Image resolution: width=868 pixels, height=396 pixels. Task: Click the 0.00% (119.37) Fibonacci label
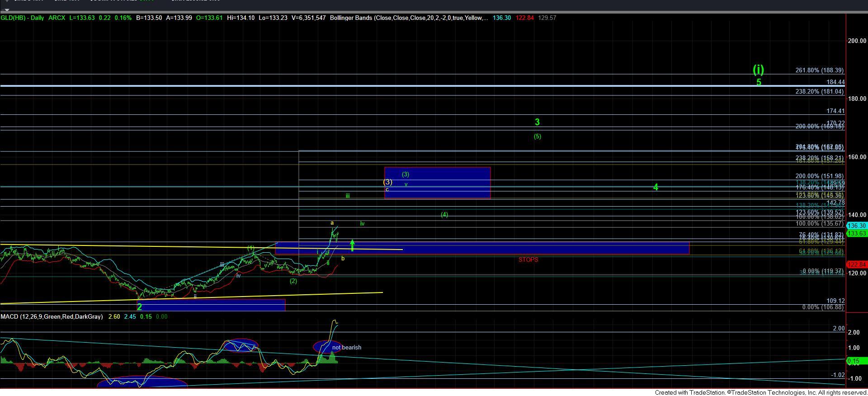coord(822,271)
